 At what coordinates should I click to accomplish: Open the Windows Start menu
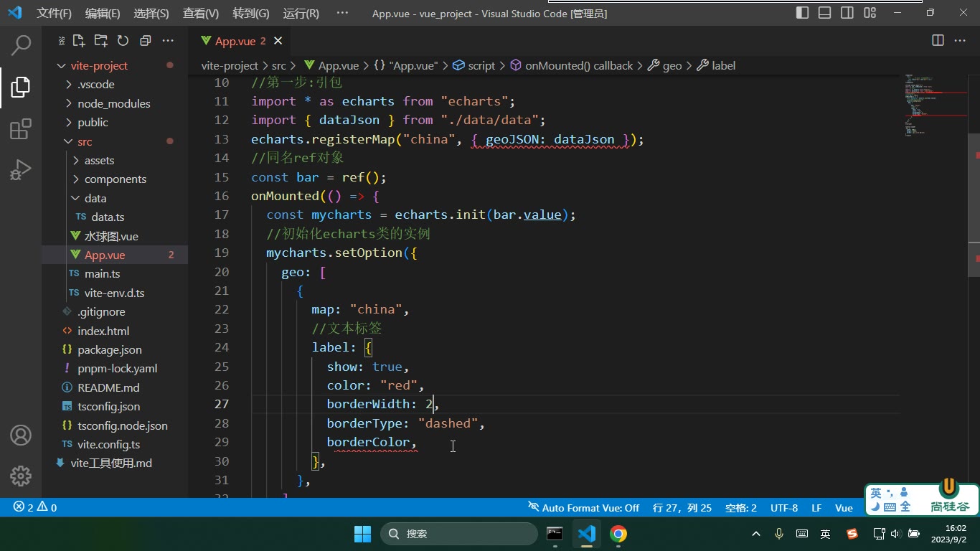363,534
